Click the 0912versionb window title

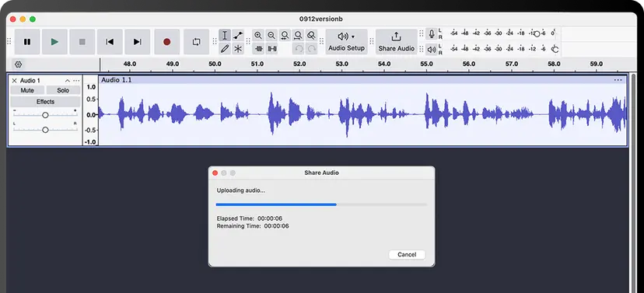click(321, 19)
